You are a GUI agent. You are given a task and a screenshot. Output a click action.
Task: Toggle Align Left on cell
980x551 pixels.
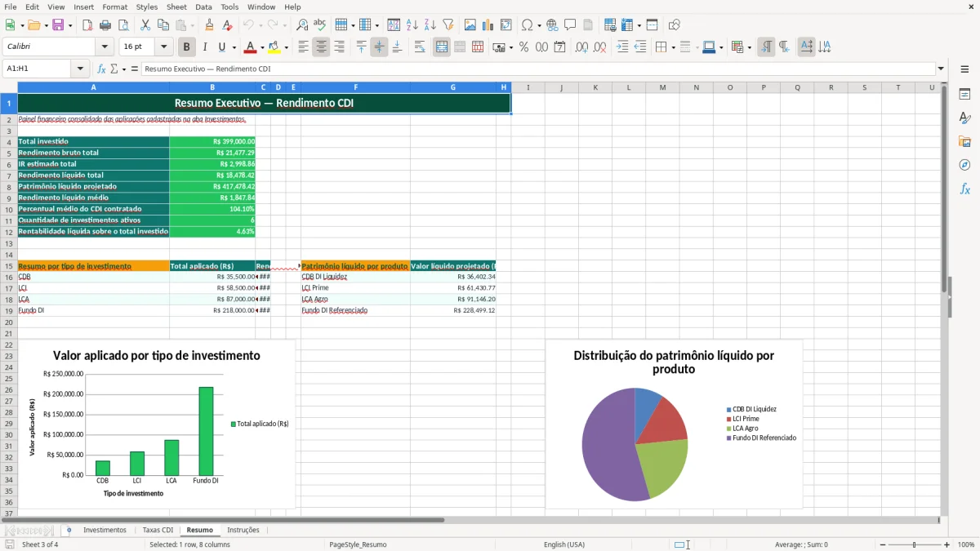tap(303, 47)
